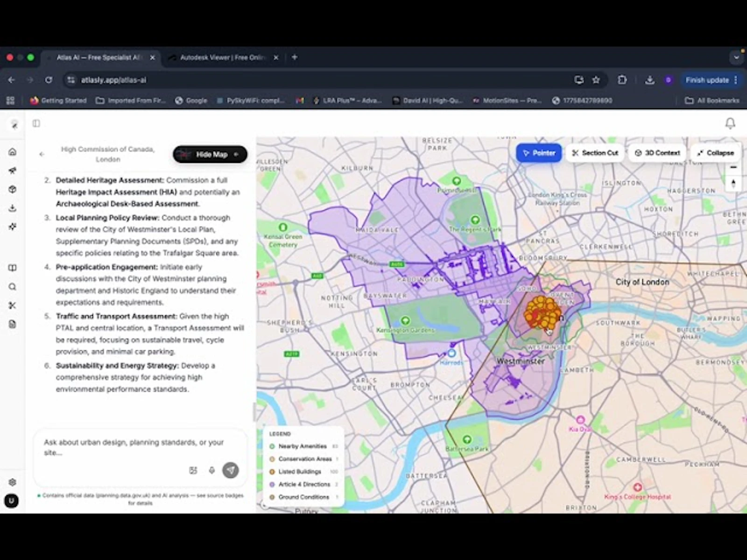
Task: Click the install app icon in address bar
Action: click(x=579, y=80)
